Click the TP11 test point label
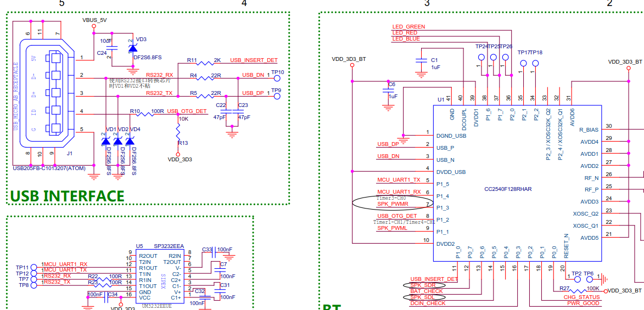 pyautogui.click(x=23, y=267)
